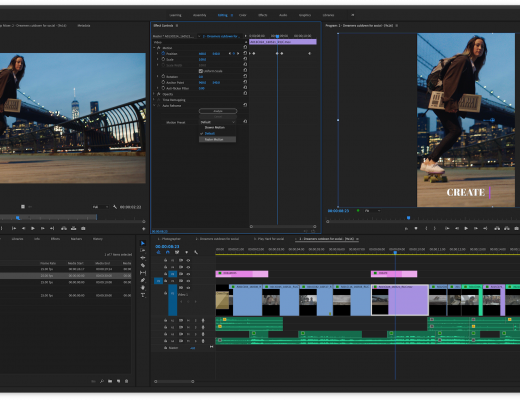This screenshot has width=520, height=400.
Task: Click the Lift button in Program monitor
Action: (x=497, y=228)
